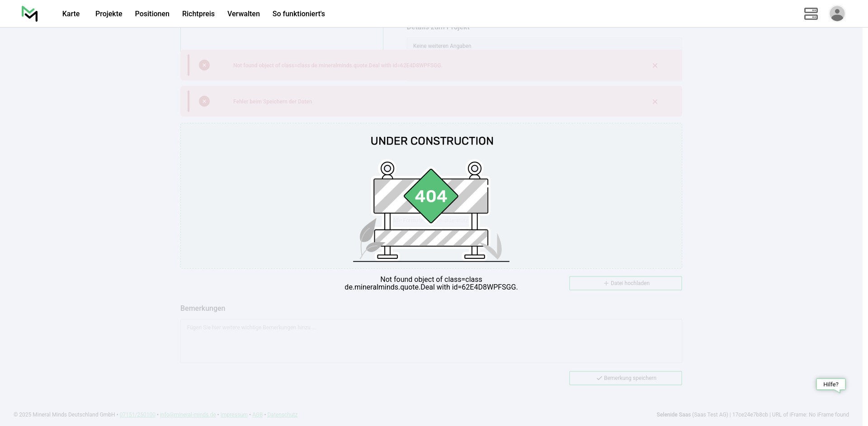Open the Impressum footer link
868x426 pixels.
pos(234,415)
